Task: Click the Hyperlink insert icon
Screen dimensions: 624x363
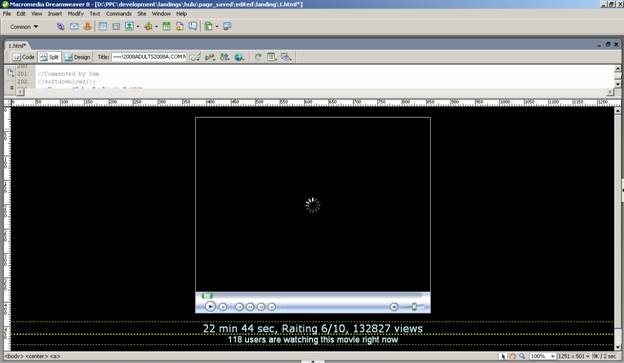Action: [x=60, y=27]
